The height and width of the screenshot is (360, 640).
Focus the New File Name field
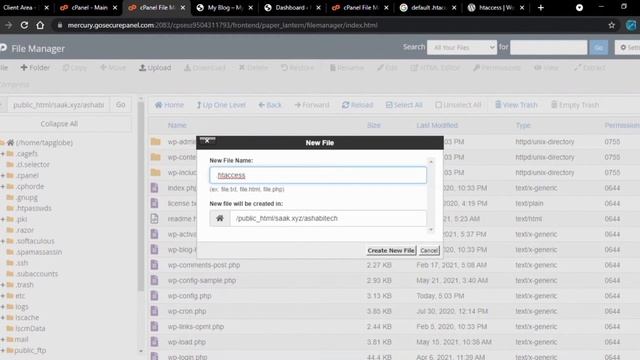318,175
